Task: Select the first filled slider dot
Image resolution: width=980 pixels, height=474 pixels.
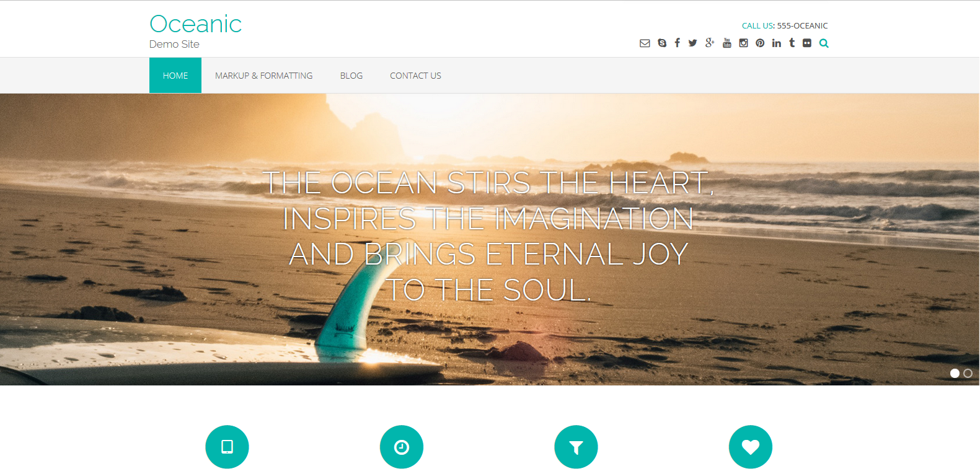Action: click(x=955, y=373)
